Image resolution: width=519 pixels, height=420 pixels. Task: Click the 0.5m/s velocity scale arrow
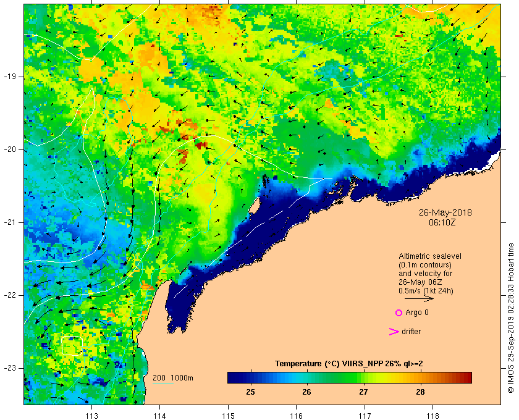tap(419, 298)
